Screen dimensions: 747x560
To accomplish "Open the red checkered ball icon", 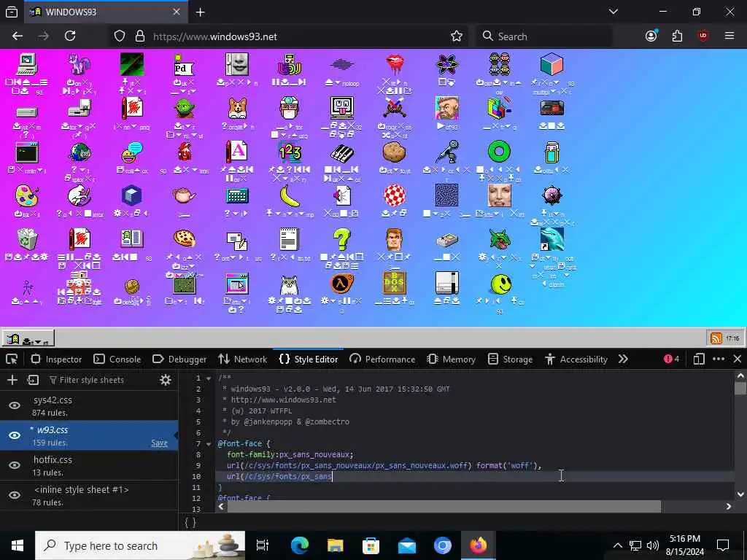I will pos(395,195).
